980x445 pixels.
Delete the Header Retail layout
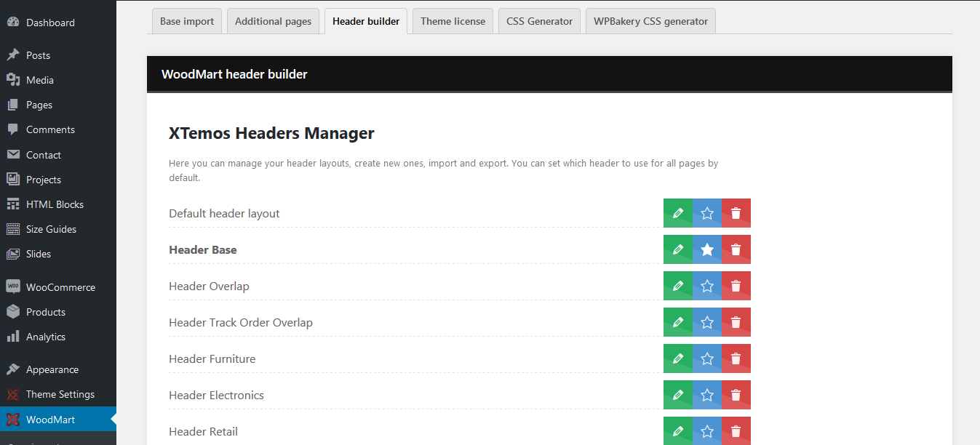click(736, 430)
